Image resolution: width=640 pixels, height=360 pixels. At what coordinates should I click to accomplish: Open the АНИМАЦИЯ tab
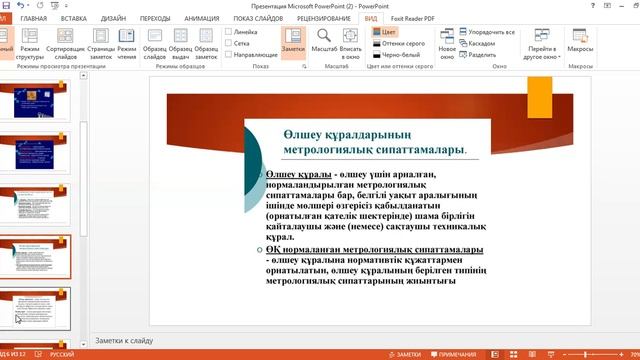tap(202, 18)
